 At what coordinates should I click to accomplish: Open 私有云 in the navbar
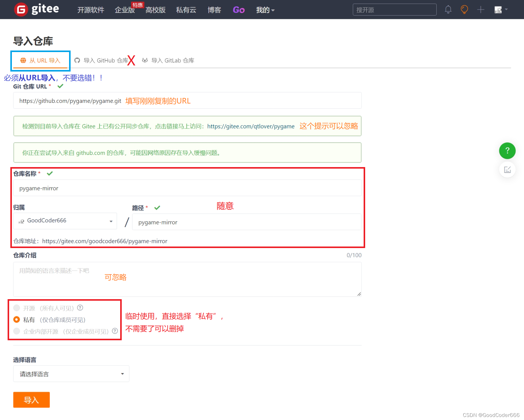click(186, 10)
